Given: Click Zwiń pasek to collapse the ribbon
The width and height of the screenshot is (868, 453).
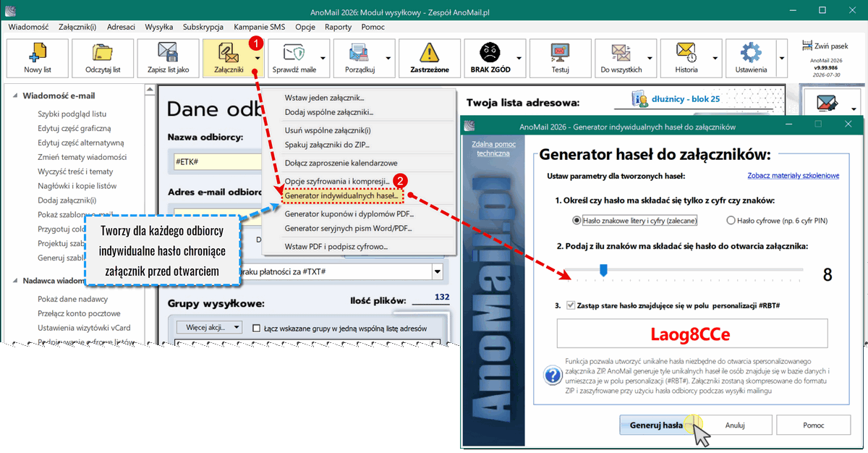Looking at the screenshot, I should point(825,45).
